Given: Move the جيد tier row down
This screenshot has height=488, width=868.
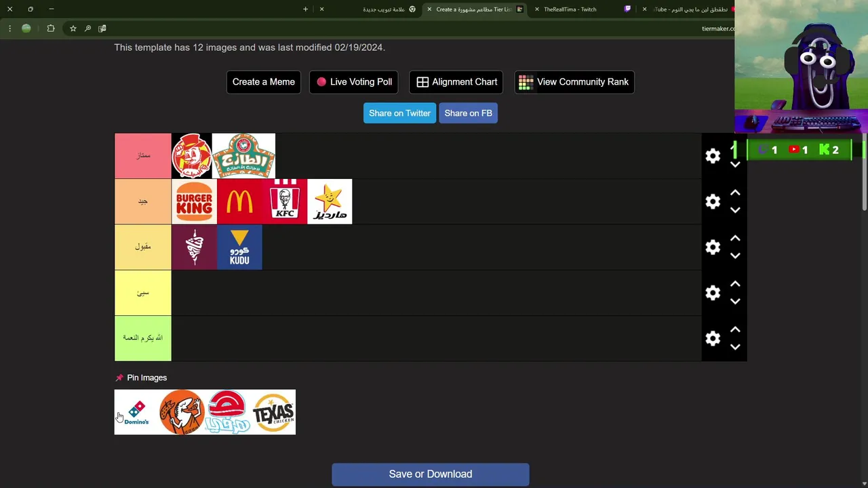Looking at the screenshot, I should [x=735, y=210].
